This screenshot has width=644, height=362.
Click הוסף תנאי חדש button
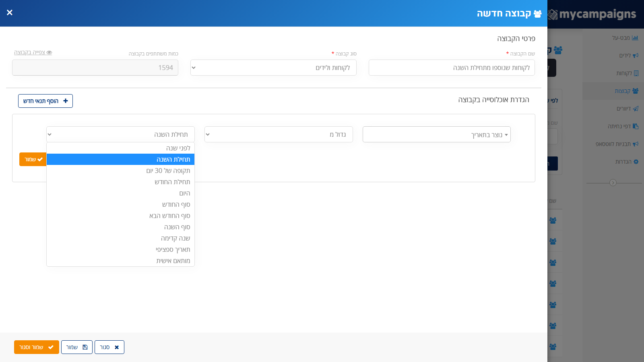point(45,101)
